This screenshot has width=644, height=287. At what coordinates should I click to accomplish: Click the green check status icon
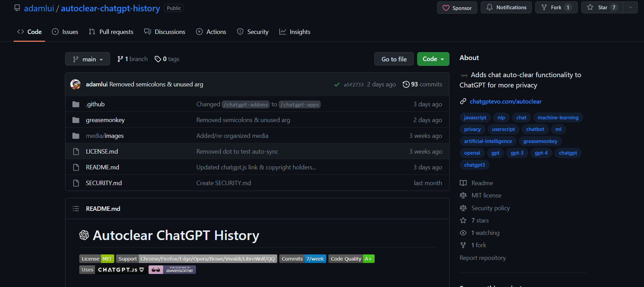tap(337, 85)
